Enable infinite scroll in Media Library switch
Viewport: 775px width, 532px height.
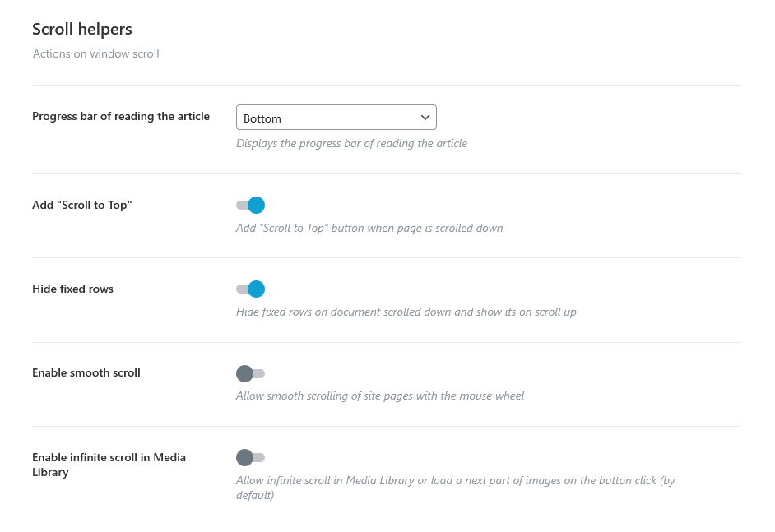point(251,457)
